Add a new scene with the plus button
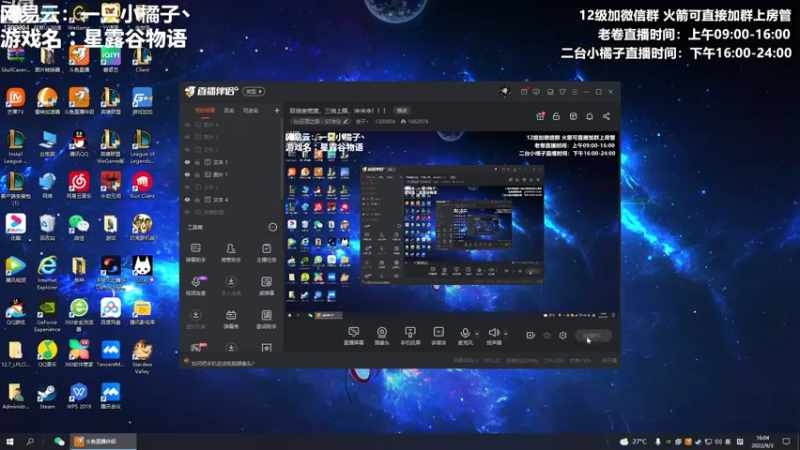800x450 pixels. coord(277,110)
